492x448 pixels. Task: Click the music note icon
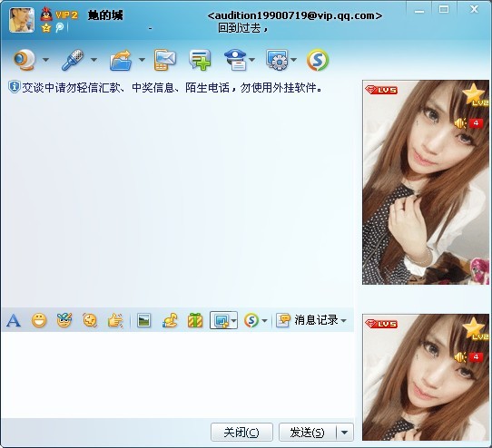170,320
